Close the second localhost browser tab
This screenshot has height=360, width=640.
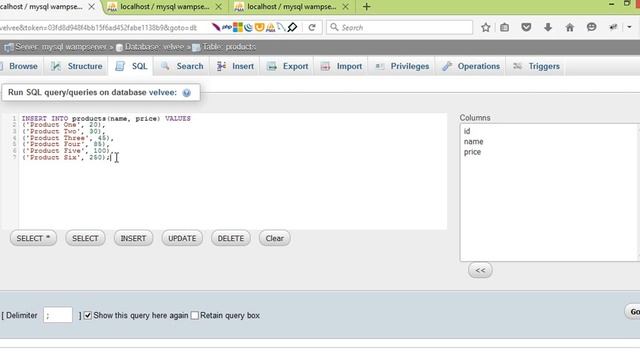[x=218, y=7]
